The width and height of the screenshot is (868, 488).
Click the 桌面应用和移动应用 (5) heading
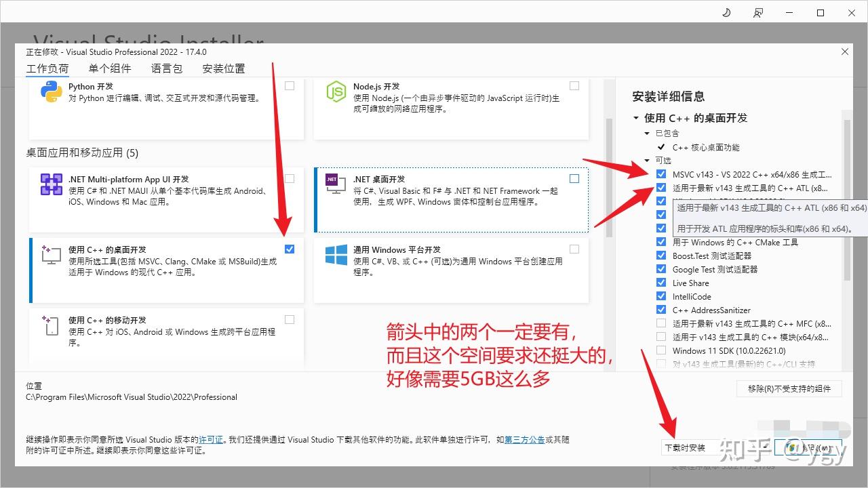click(x=82, y=152)
